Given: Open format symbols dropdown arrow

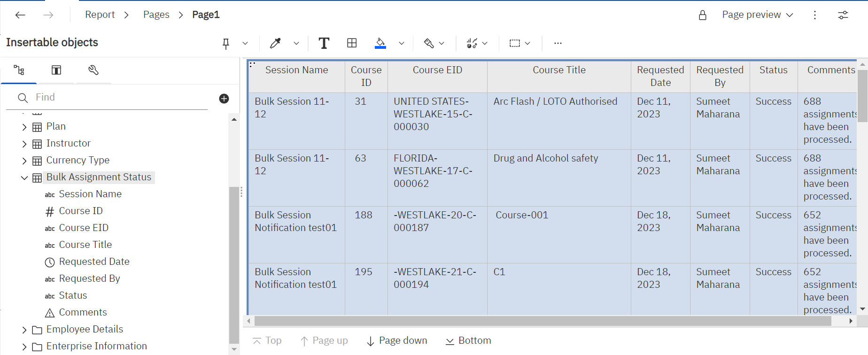Looking at the screenshot, I should (x=485, y=43).
